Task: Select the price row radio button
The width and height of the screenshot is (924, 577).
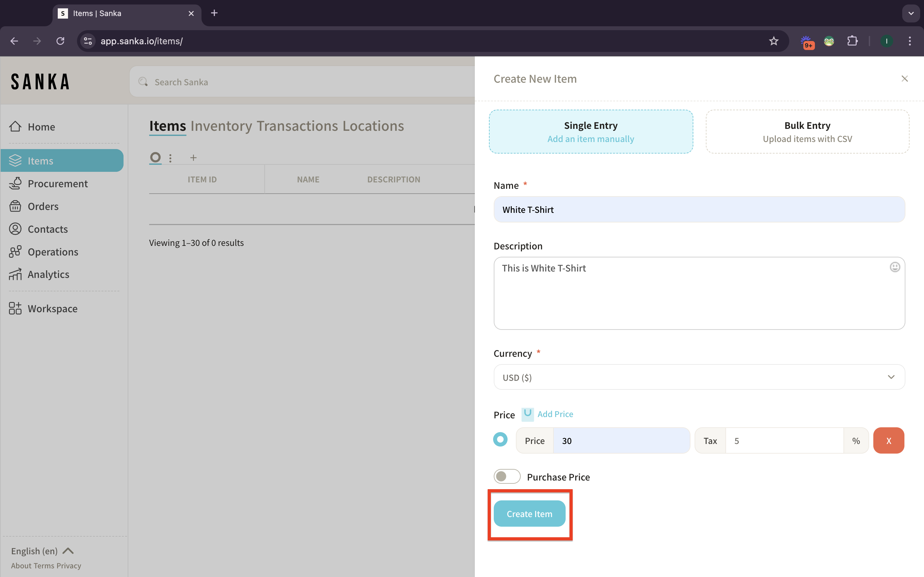Action: pyautogui.click(x=500, y=439)
